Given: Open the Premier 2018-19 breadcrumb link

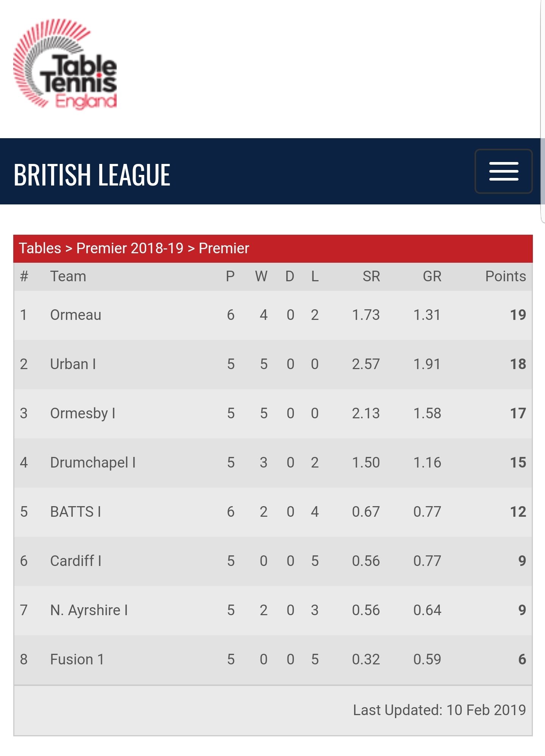Looking at the screenshot, I should (x=130, y=248).
